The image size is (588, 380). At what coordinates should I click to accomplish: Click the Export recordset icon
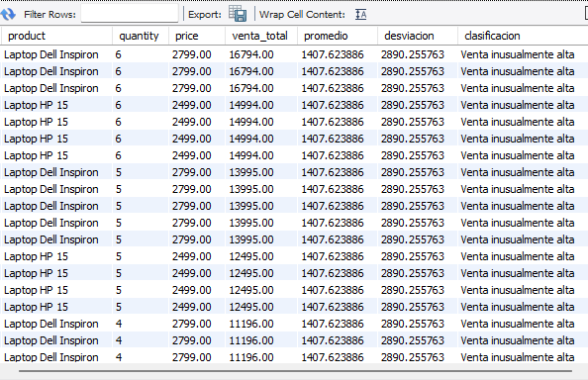point(238,14)
